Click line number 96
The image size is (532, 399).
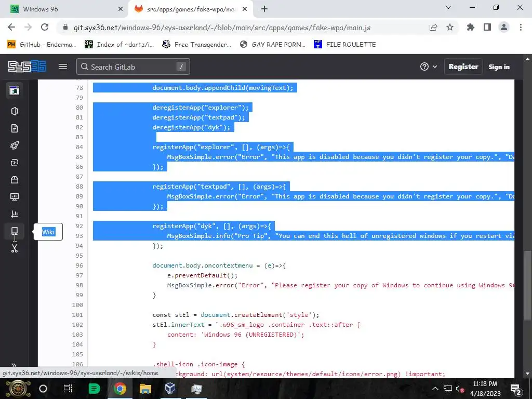[x=79, y=265]
